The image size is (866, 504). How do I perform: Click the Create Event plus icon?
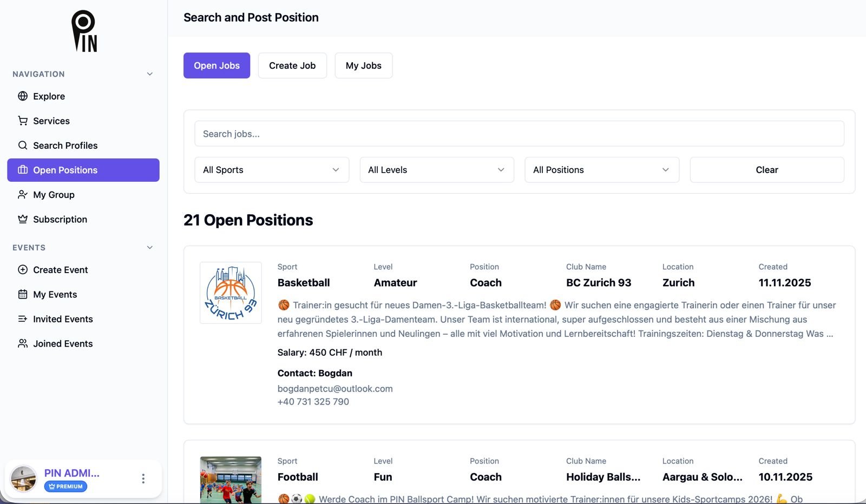tap(23, 270)
